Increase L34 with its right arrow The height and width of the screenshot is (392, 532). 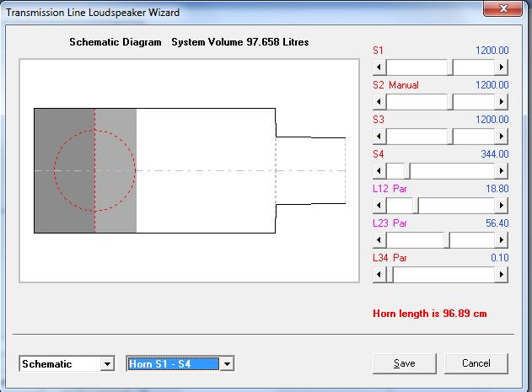(501, 275)
